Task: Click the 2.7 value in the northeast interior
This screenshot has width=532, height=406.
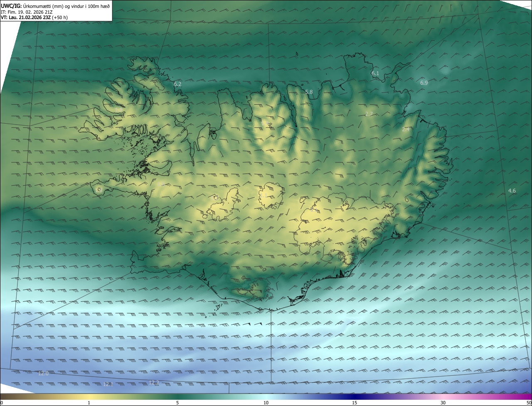Action: click(369, 114)
